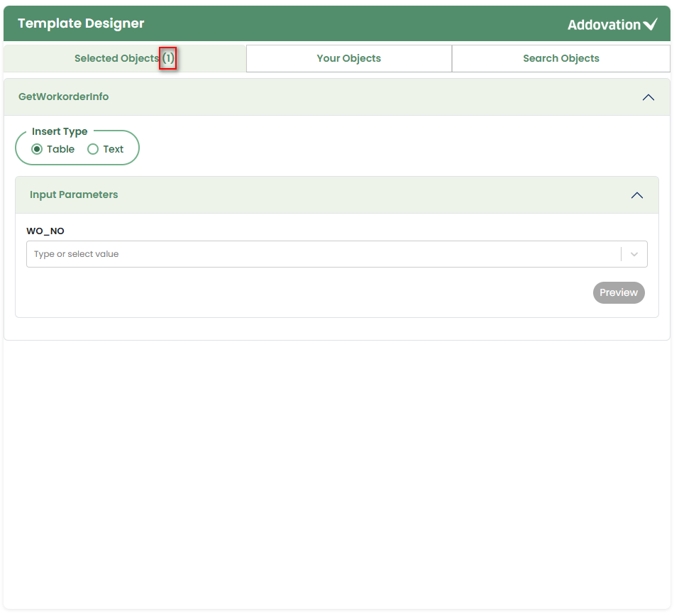Click the Insert Type group label
The width and height of the screenshot is (679, 616).
[60, 131]
